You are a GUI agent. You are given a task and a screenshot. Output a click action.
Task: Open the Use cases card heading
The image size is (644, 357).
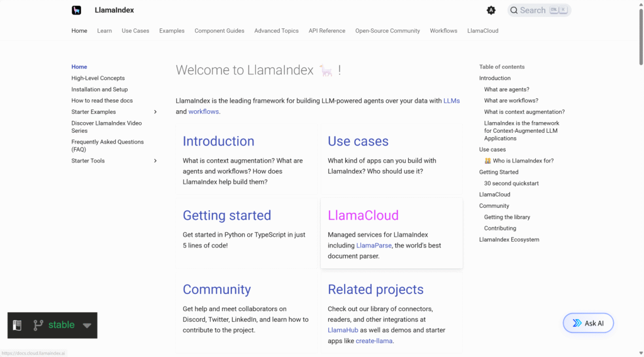click(358, 141)
